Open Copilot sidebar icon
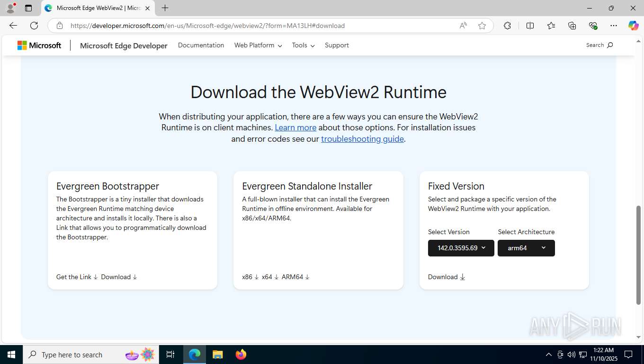The image size is (644, 364). point(634,26)
